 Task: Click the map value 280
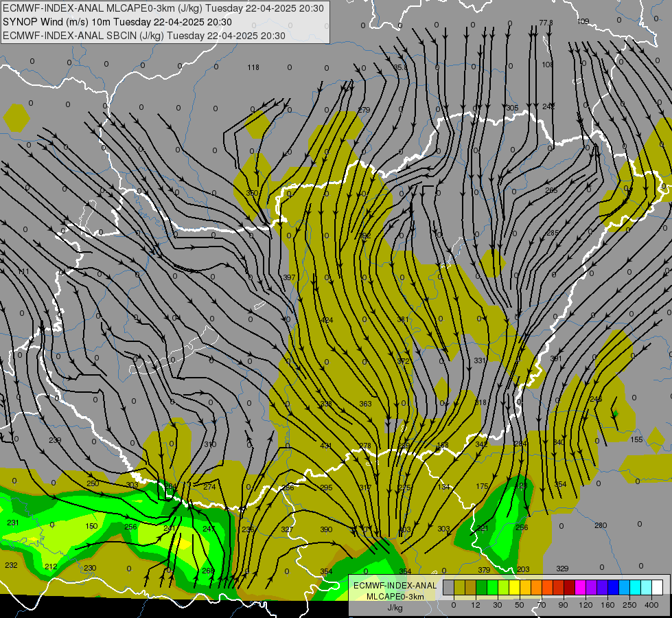[x=601, y=525]
